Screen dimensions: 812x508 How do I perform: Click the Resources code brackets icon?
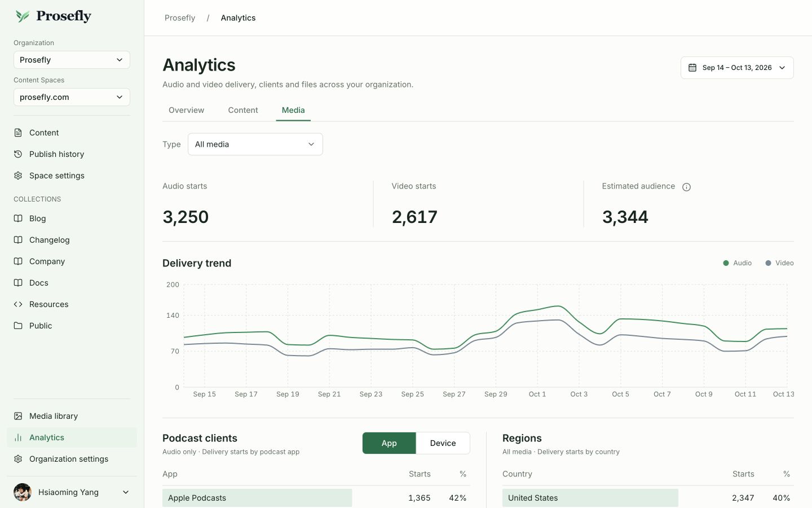pyautogui.click(x=18, y=304)
